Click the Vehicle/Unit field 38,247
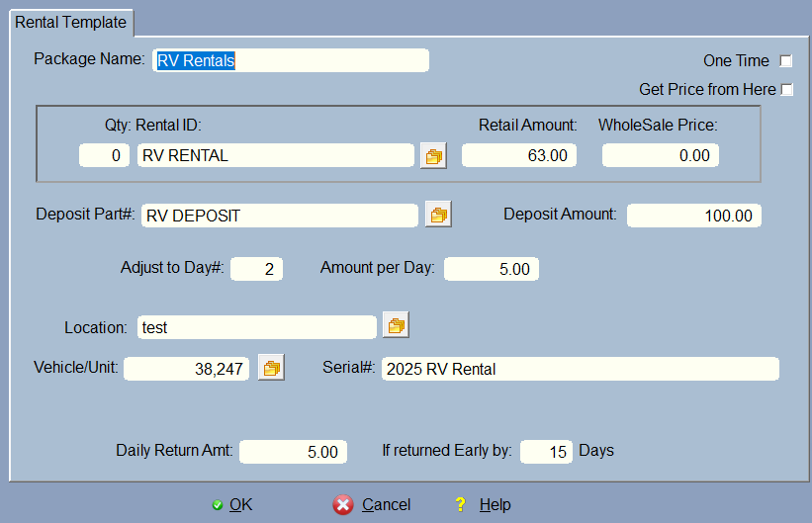This screenshot has height=523, width=812. 186,369
